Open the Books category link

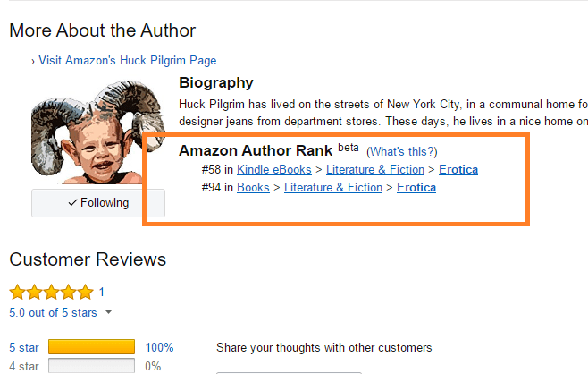point(253,187)
